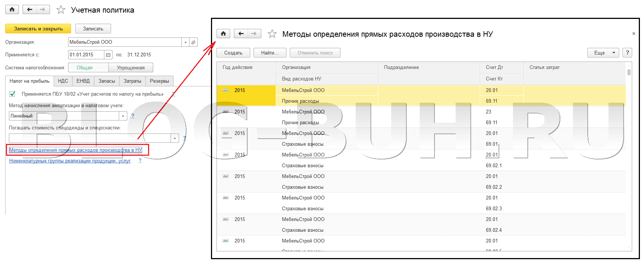Switch taxation system to Упрощенная
Screen dimensions: 644x264
pyautogui.click(x=131, y=67)
